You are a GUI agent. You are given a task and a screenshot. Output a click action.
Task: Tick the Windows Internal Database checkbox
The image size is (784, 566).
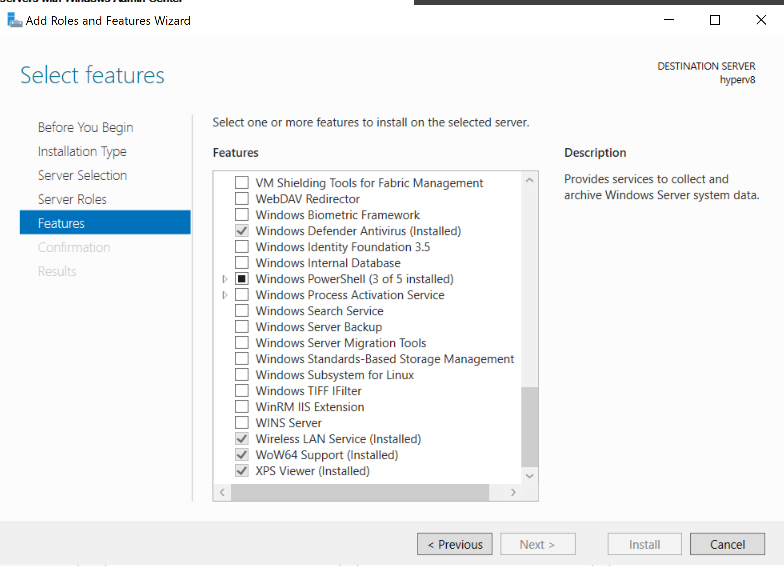242,262
